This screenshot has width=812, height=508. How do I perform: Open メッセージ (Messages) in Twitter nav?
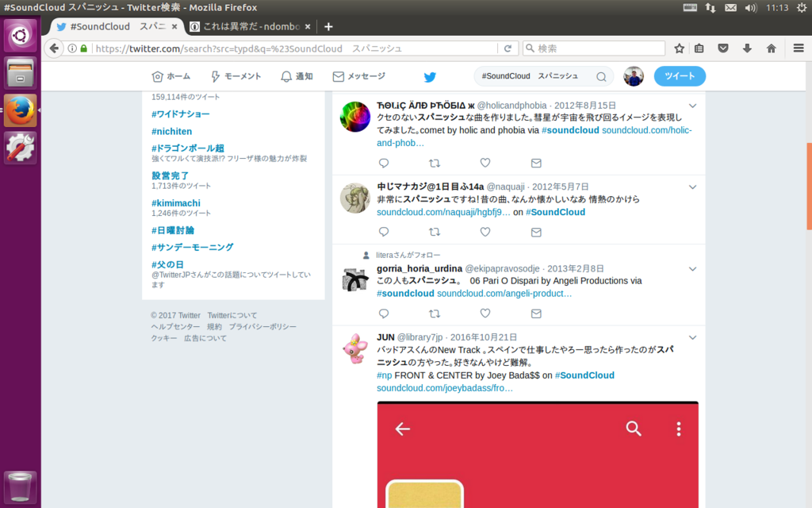point(359,76)
